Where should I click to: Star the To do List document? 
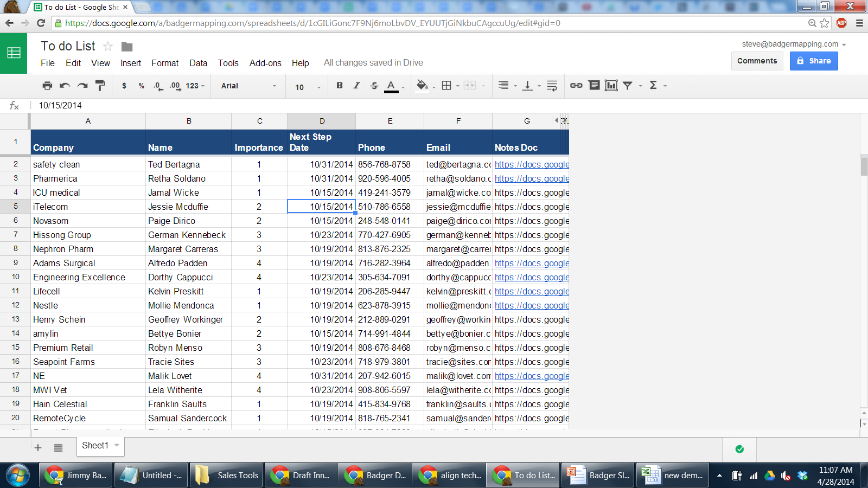(x=108, y=47)
